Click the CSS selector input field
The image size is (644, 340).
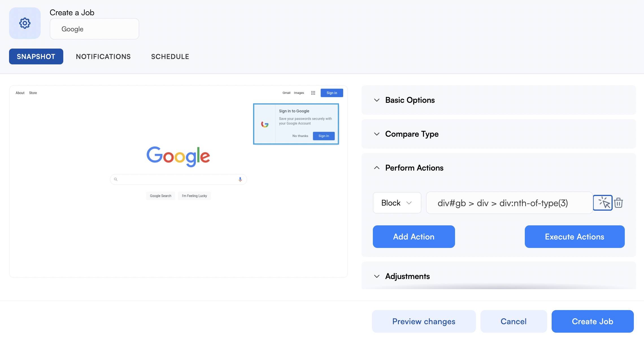509,203
